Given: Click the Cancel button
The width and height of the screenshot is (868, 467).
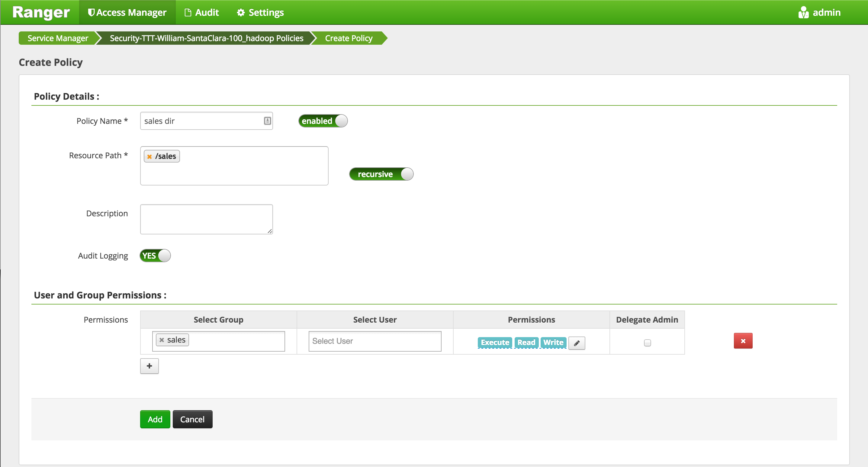Looking at the screenshot, I should click(x=192, y=420).
